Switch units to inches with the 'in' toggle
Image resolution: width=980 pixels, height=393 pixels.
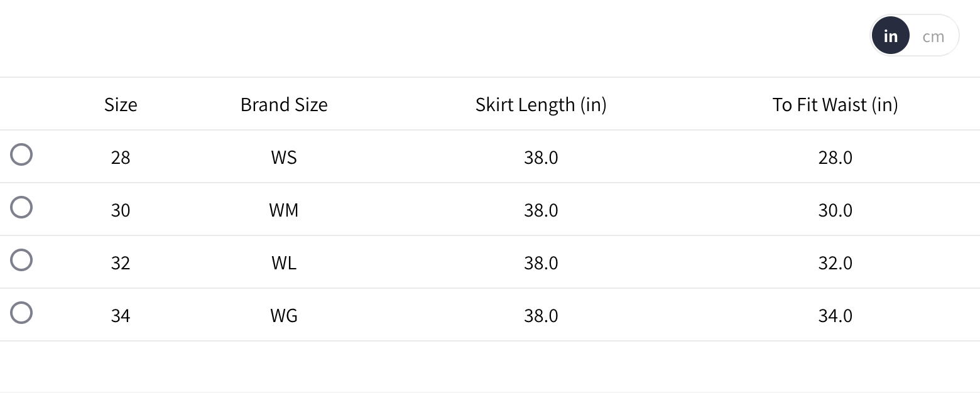coord(890,36)
